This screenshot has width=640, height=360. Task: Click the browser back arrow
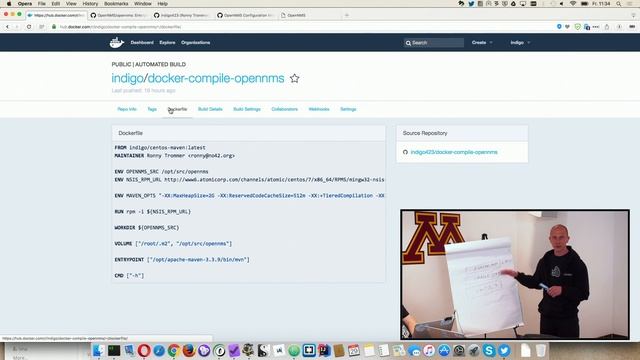(7, 27)
